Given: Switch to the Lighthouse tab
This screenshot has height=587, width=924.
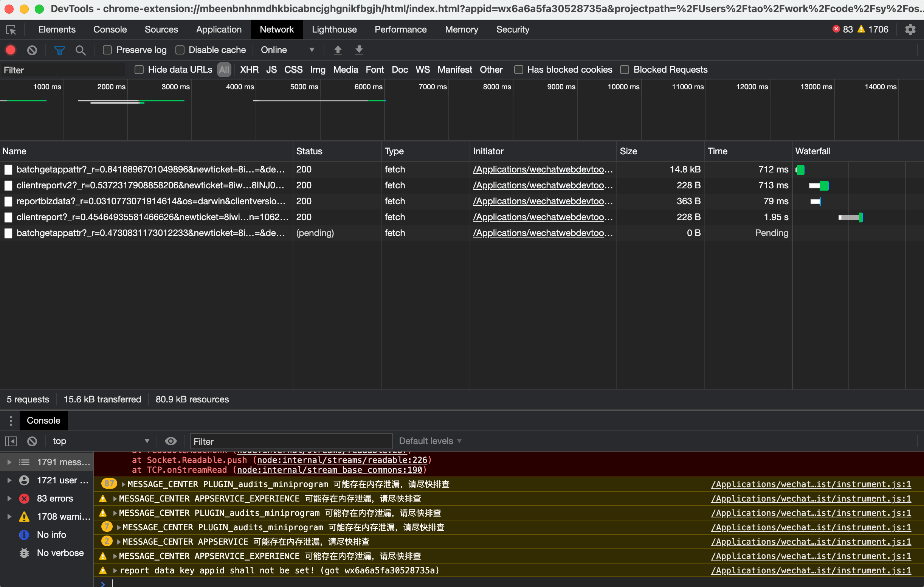Looking at the screenshot, I should 334,30.
